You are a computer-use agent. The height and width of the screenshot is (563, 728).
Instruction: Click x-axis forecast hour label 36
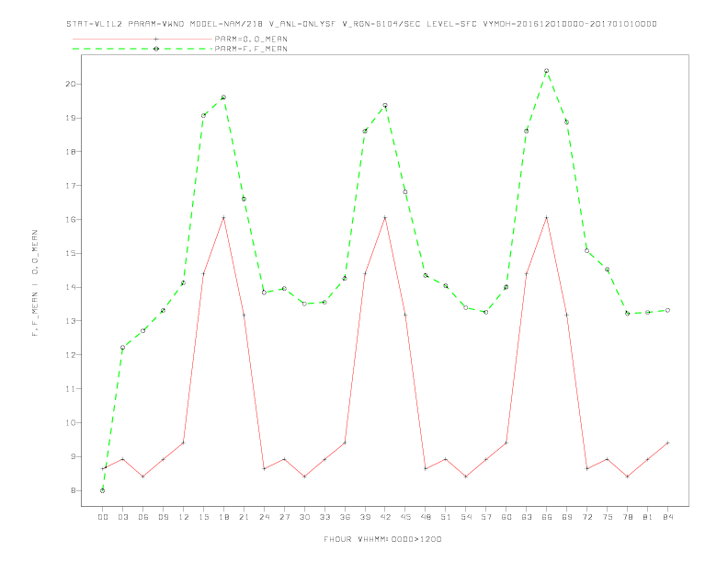345,517
